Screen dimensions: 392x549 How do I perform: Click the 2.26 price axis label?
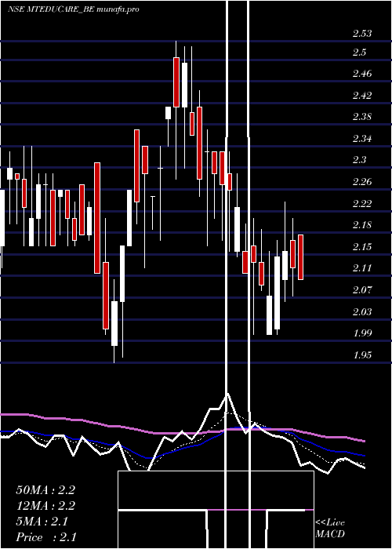pyautogui.click(x=362, y=182)
